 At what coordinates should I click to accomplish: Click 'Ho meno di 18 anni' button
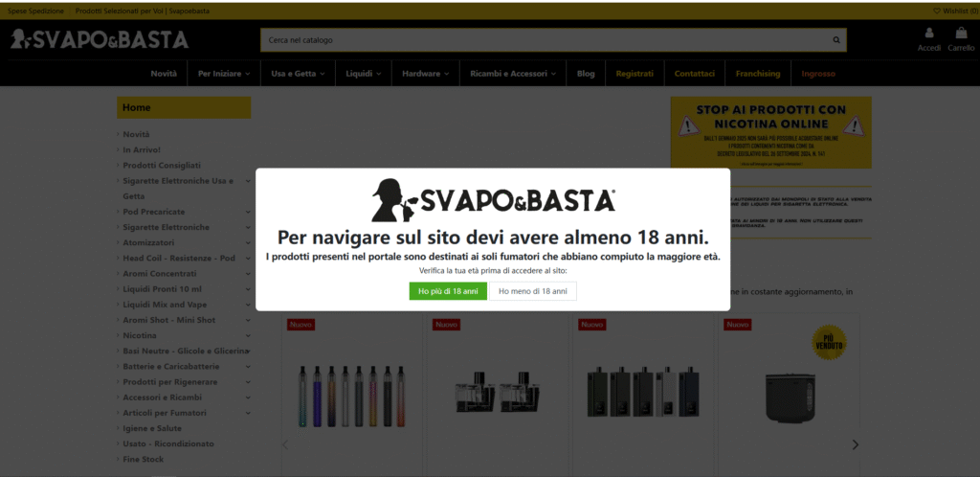[532, 291]
